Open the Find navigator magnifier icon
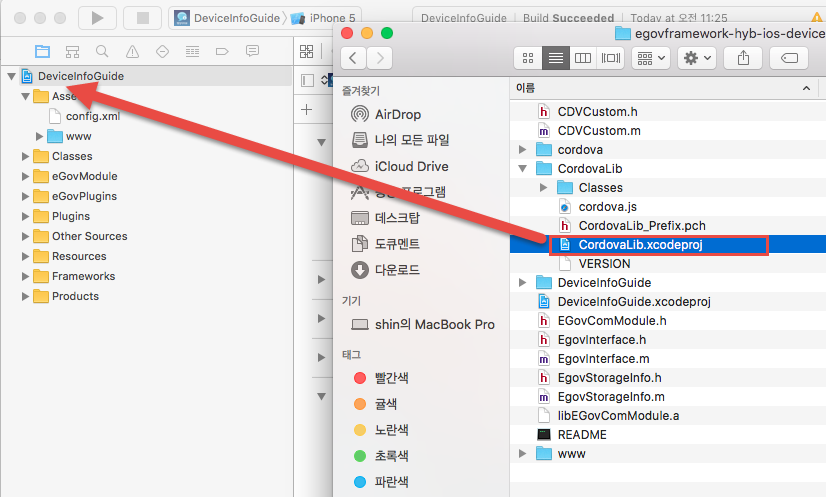 pyautogui.click(x=102, y=51)
